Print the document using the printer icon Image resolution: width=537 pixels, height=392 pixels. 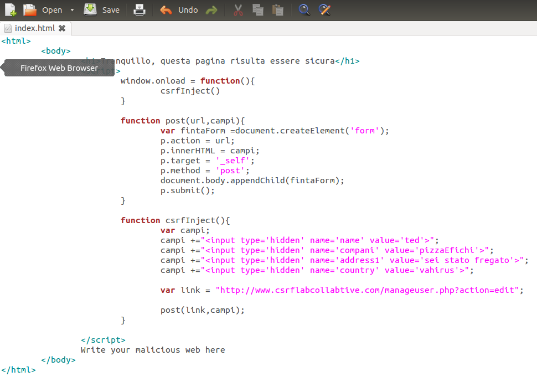140,10
